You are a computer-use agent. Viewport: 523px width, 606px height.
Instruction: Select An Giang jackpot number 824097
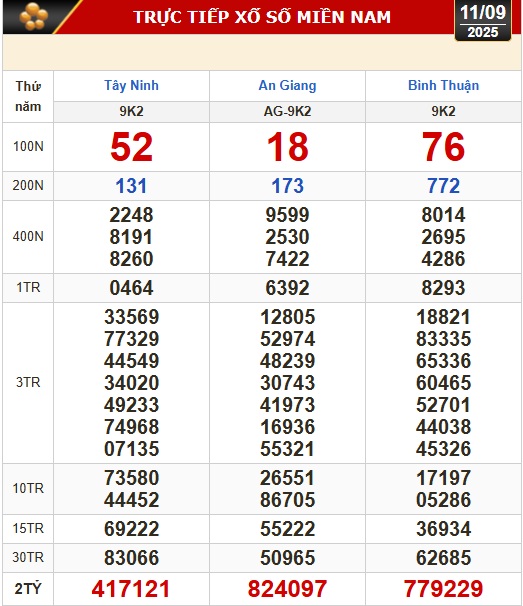[287, 589]
